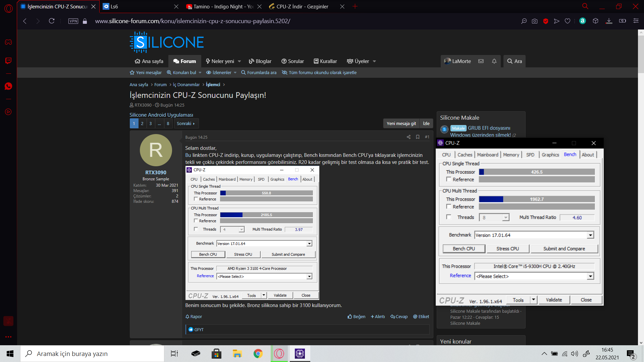Switch to the CPU tab in CPU-Z
The width and height of the screenshot is (644, 362).
pyautogui.click(x=446, y=155)
